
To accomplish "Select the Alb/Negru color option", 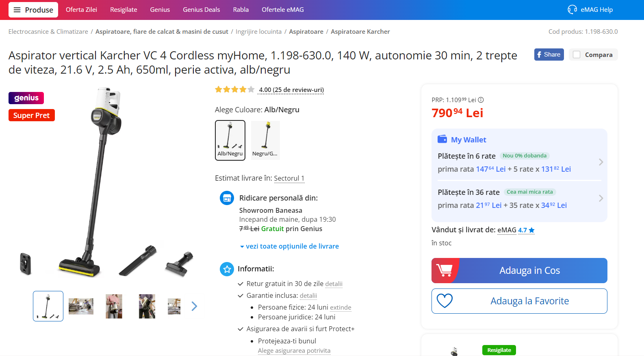I will coord(230,140).
